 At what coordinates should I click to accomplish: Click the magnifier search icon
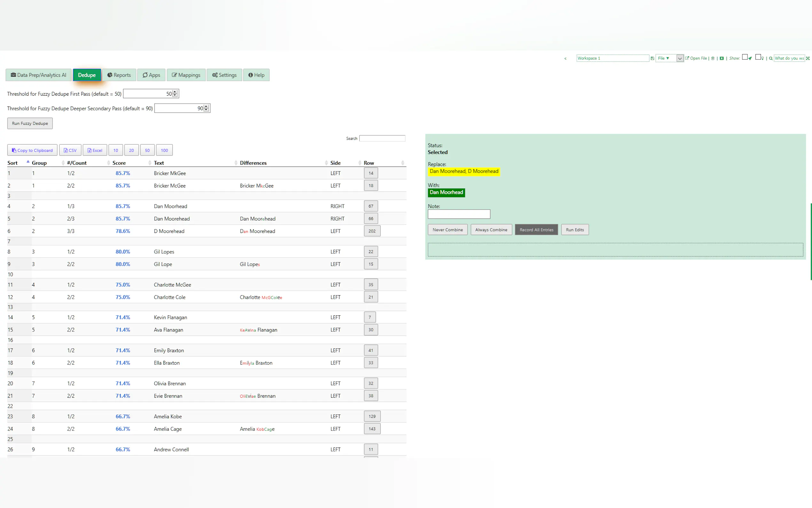771,58
